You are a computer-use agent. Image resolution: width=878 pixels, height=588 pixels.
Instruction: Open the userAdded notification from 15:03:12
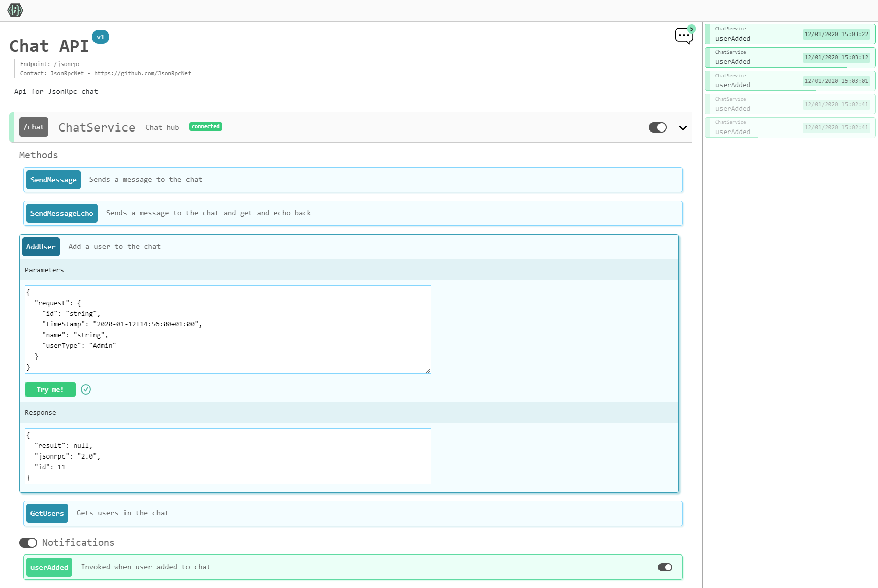[790, 57]
